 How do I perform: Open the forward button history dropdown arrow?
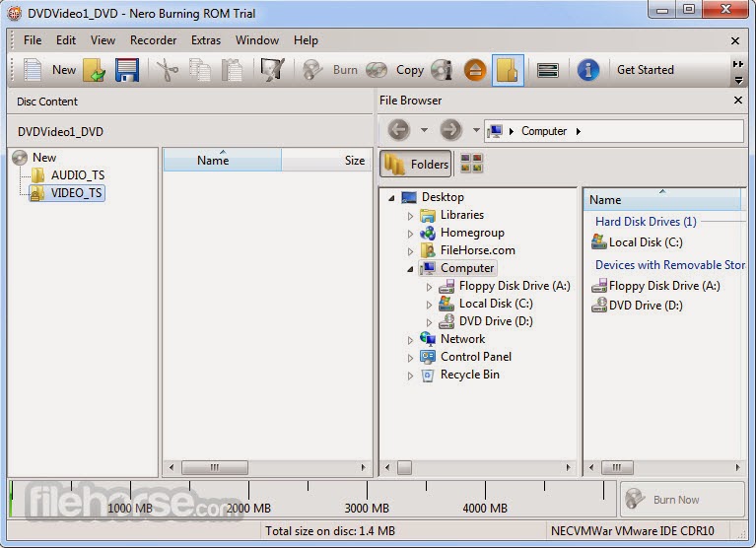pos(476,130)
